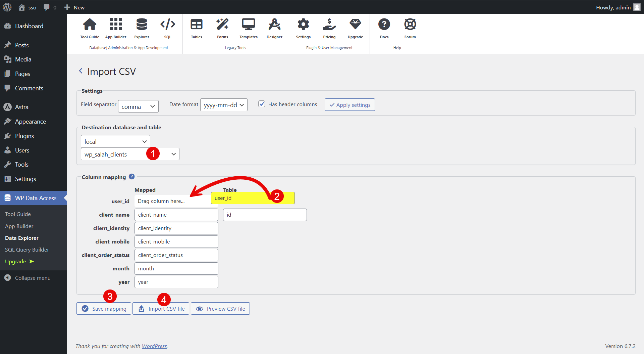Screen dimensions: 644x354
Task: Click the Save mapping button
Action: coord(104,309)
